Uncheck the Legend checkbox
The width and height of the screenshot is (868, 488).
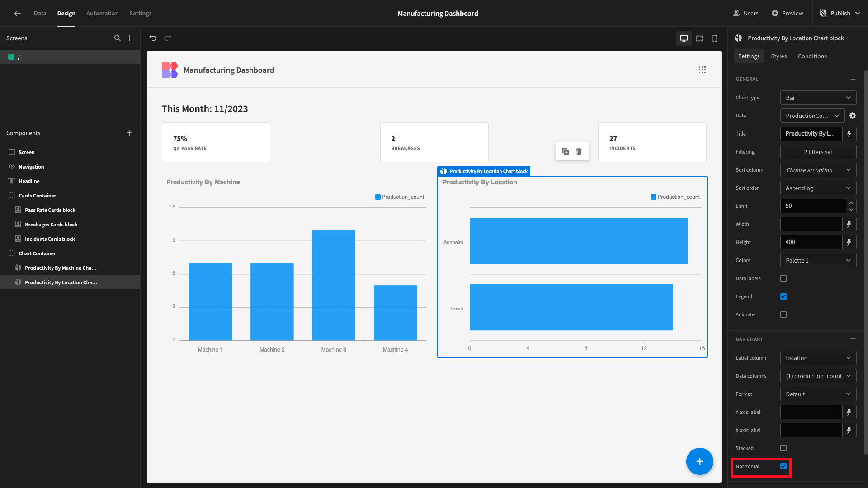[x=783, y=296]
